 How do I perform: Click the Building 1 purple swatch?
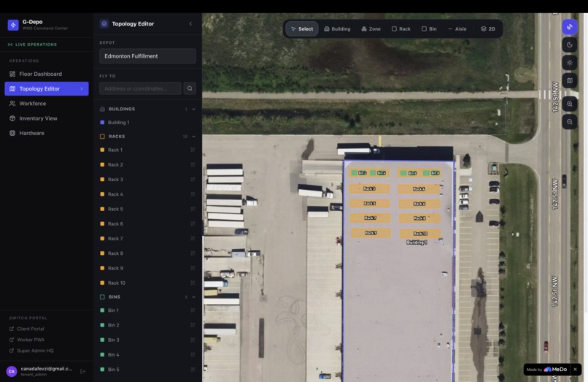pyautogui.click(x=102, y=123)
